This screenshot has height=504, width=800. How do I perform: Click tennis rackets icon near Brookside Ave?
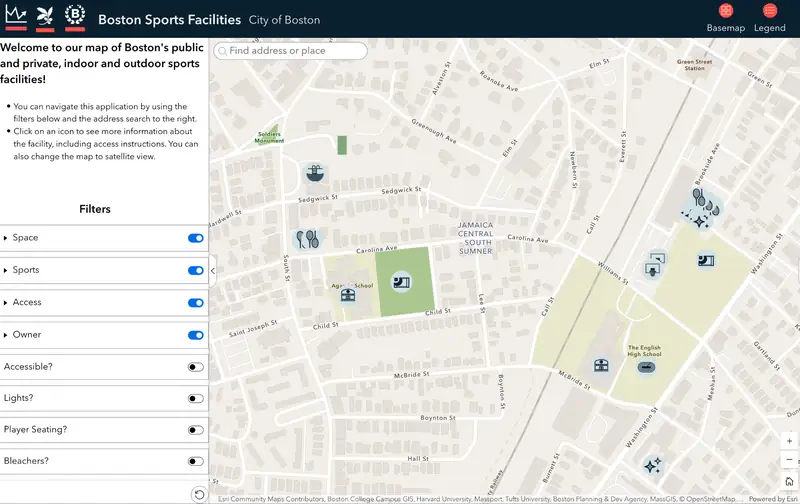698,197
